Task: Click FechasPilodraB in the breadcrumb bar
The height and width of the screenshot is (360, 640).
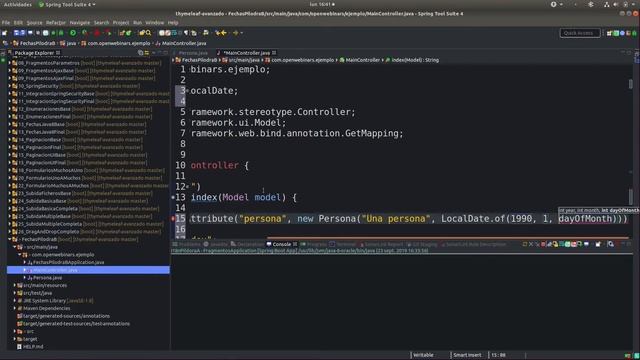Action: (38, 43)
